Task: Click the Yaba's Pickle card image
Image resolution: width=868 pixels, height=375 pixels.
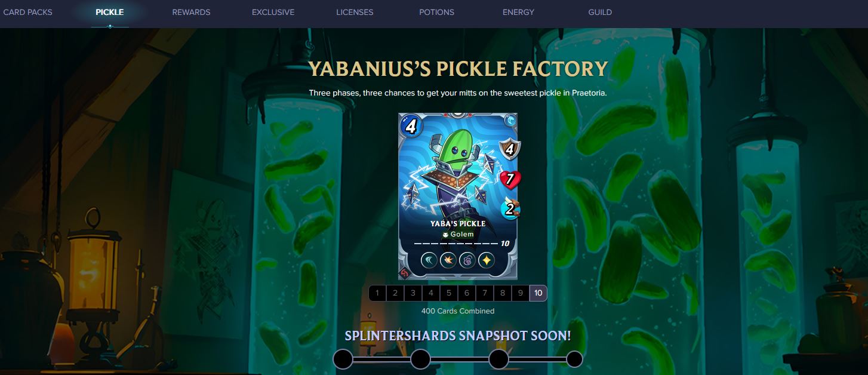Action: [458, 196]
